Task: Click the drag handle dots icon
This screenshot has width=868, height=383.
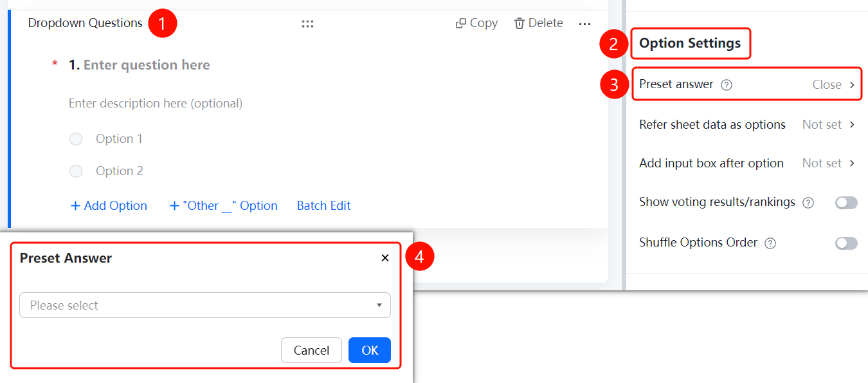Action: point(307,24)
